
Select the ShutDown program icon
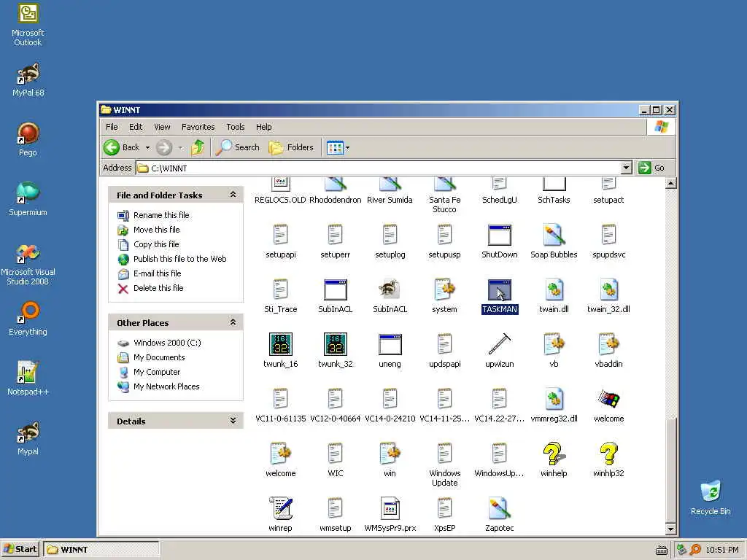click(x=499, y=236)
